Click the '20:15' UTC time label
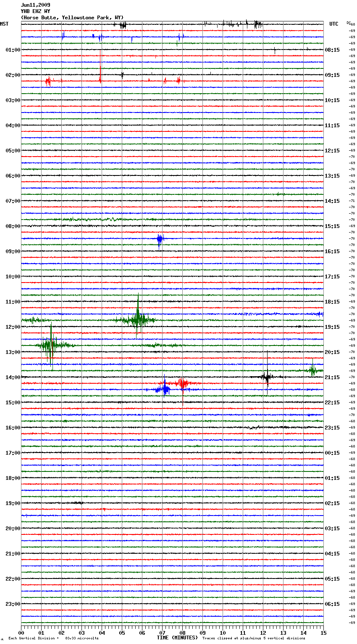The height and width of the screenshot is (644, 357). click(x=332, y=352)
